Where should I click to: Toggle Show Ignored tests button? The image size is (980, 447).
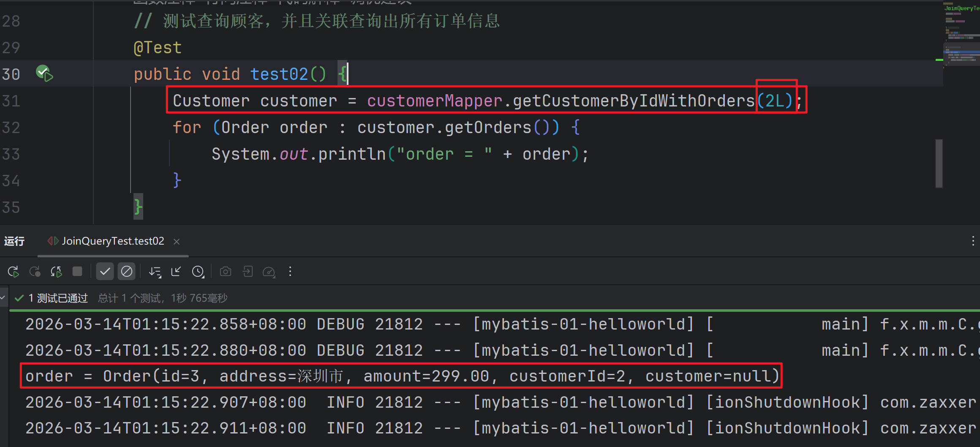[126, 271]
